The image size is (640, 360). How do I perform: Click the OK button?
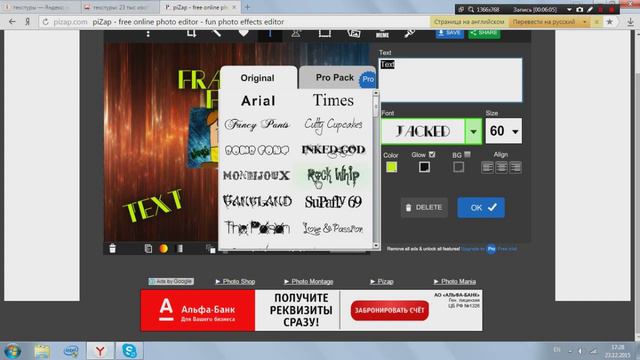click(x=481, y=207)
